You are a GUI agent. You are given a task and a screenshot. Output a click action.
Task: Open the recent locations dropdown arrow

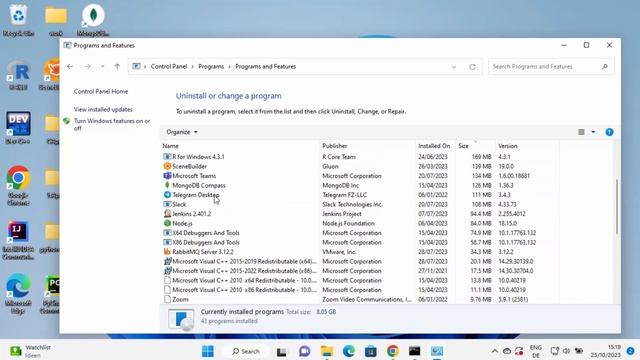[102, 67]
